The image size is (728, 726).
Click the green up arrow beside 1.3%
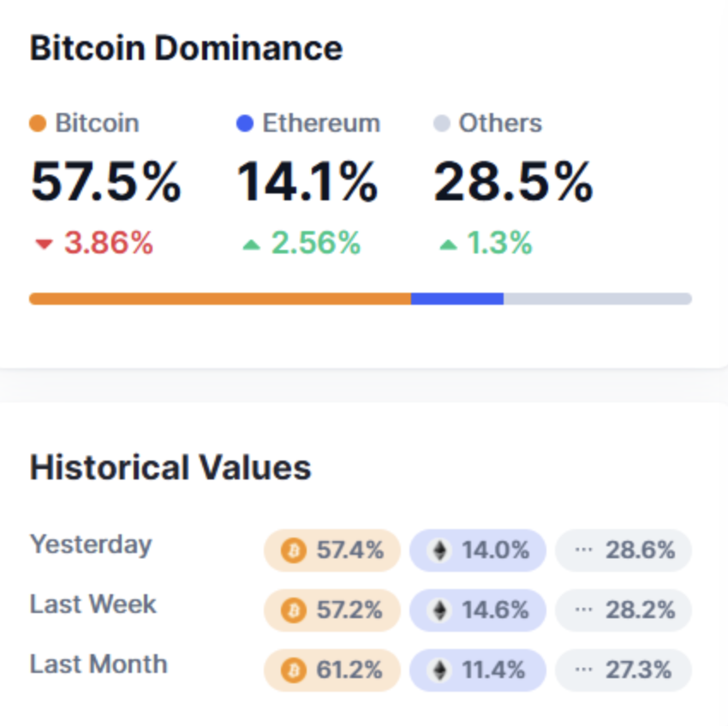click(448, 245)
